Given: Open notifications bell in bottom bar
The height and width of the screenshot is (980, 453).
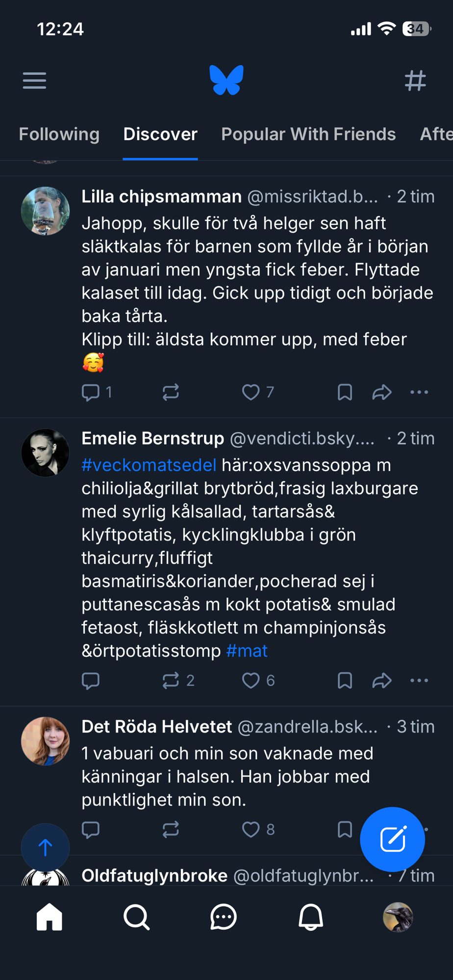Looking at the screenshot, I should tap(311, 917).
